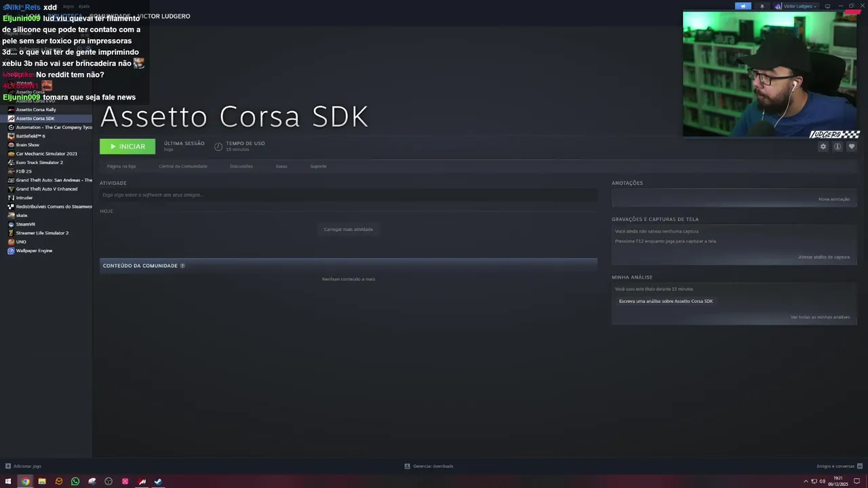Viewport: 868px width, 488px height.
Task: Open File Explorer from taskbar
Action: [x=42, y=482]
